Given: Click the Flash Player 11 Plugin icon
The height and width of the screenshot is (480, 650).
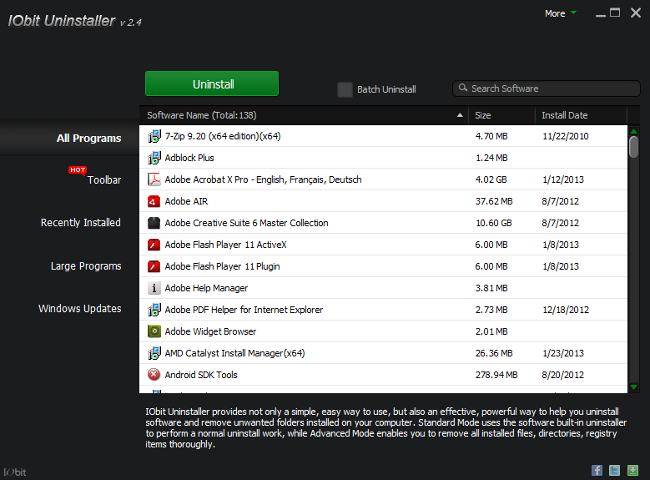Looking at the screenshot, I should 154,267.
